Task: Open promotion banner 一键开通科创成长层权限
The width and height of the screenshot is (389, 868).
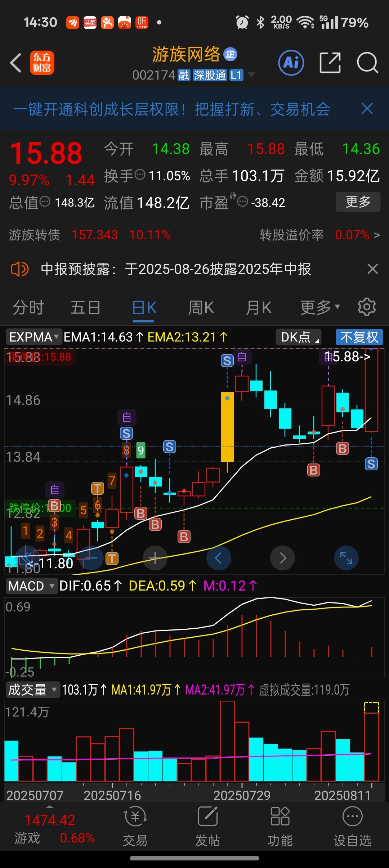Action: click(x=171, y=109)
